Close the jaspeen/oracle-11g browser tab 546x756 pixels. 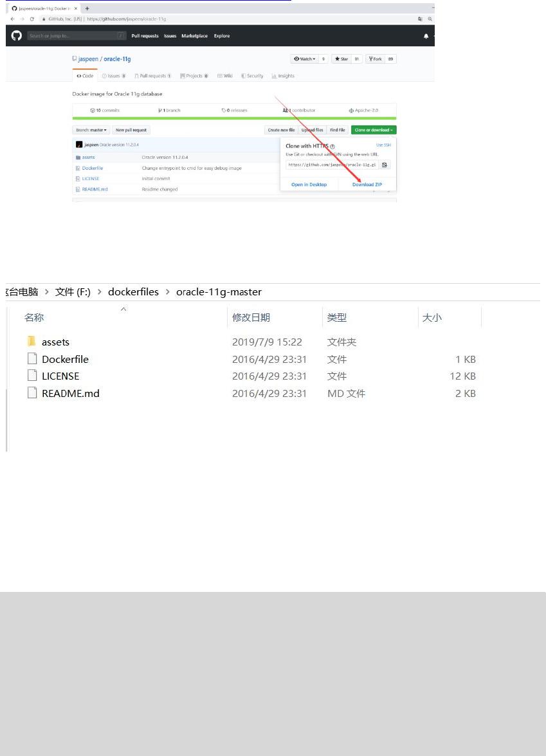[76, 8]
